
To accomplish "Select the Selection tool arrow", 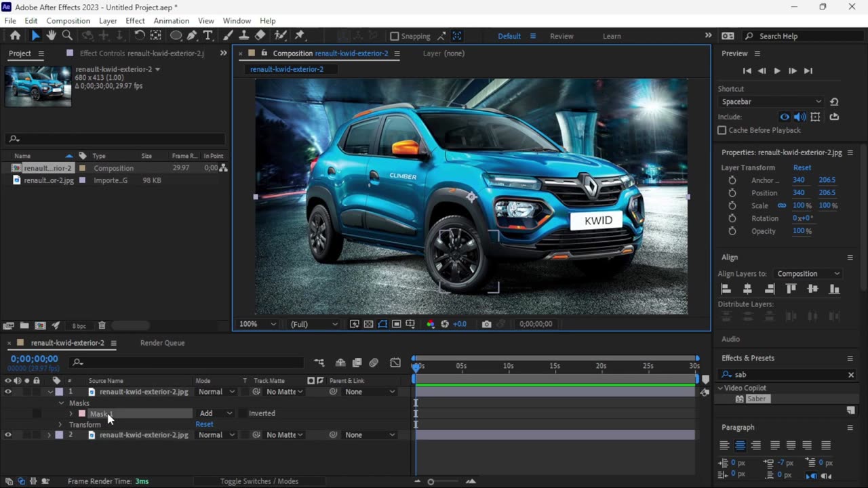I will click(35, 36).
